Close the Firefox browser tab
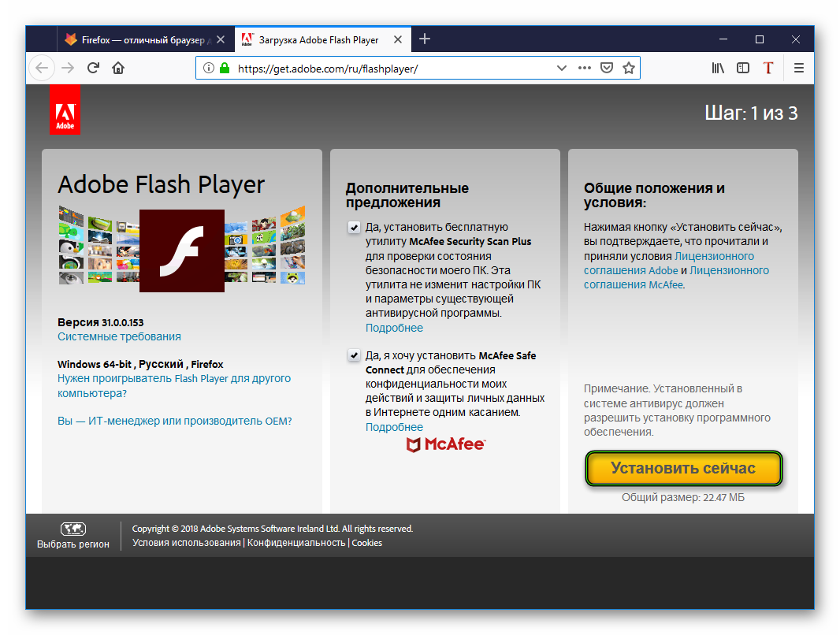840x635 pixels. [221, 39]
